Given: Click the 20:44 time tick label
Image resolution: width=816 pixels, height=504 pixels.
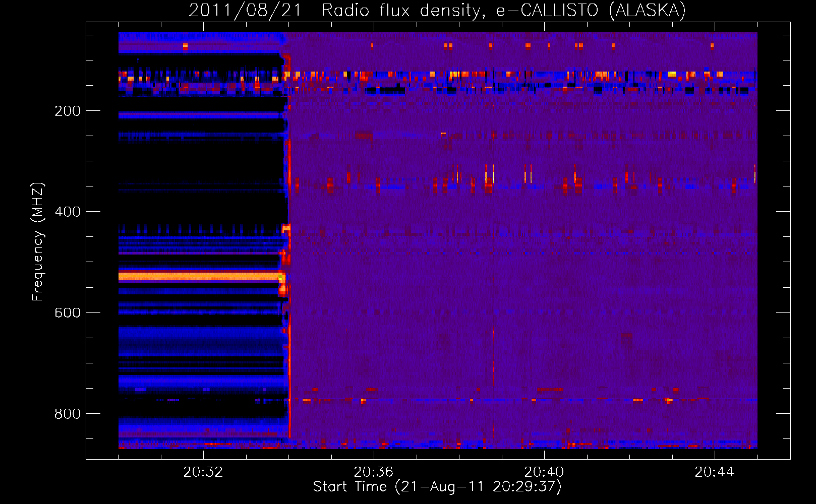Looking at the screenshot, I should pyautogui.click(x=714, y=472).
